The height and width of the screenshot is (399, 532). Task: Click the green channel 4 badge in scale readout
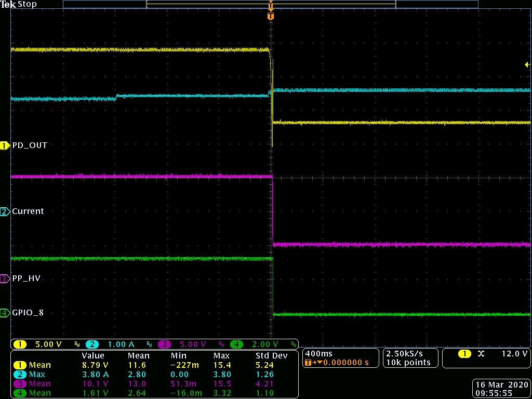pos(236,344)
